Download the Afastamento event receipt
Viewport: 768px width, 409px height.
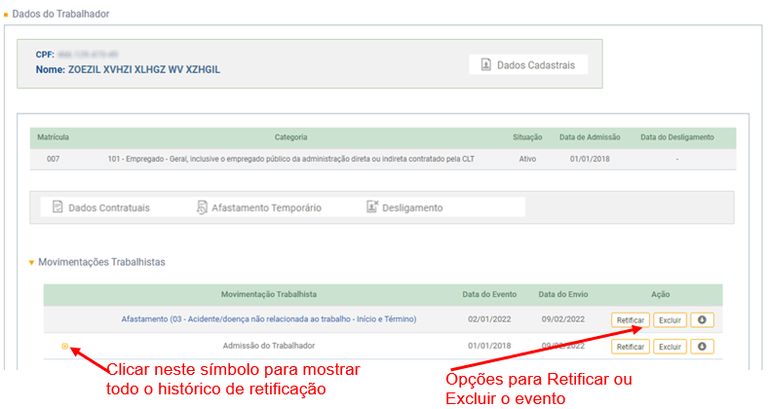coord(702,320)
